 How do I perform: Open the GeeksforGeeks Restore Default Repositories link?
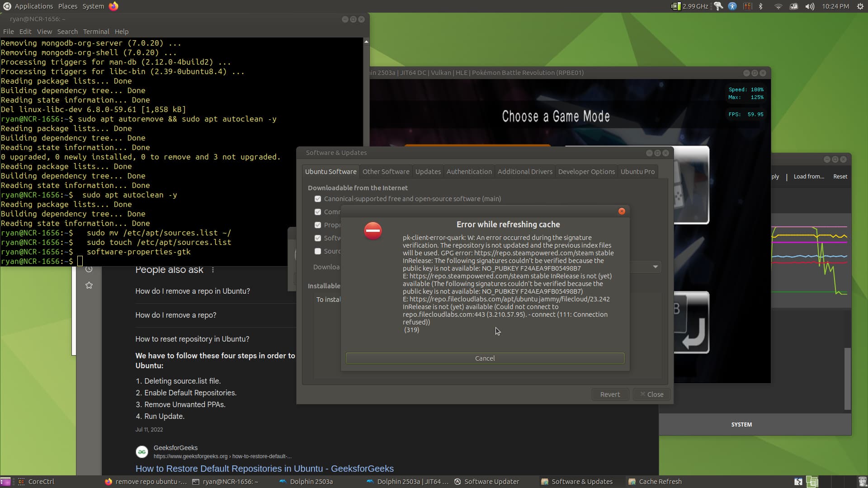tap(264, 469)
